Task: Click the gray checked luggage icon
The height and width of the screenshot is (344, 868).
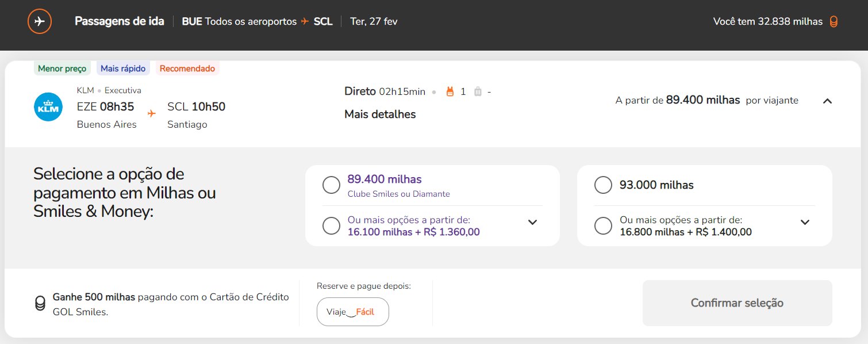Action: [x=478, y=91]
